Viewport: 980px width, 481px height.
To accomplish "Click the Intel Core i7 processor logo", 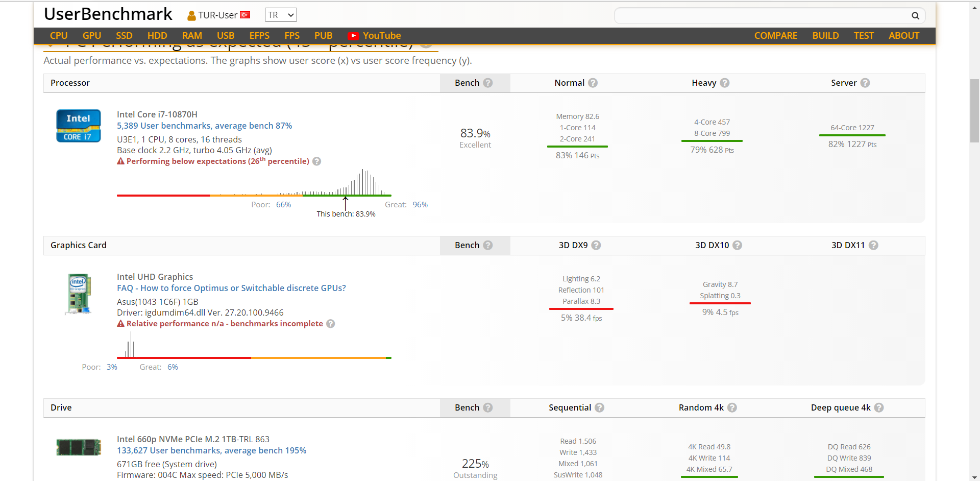I will point(79,126).
